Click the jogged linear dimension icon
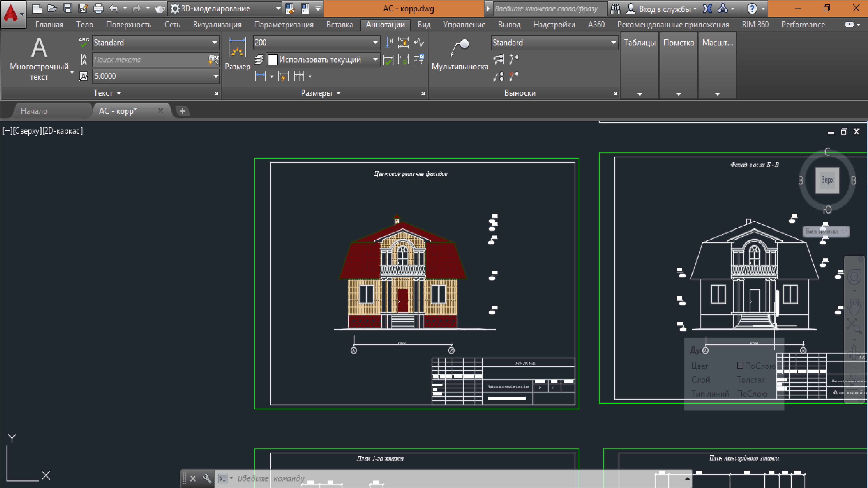The height and width of the screenshot is (488, 868). point(419,43)
